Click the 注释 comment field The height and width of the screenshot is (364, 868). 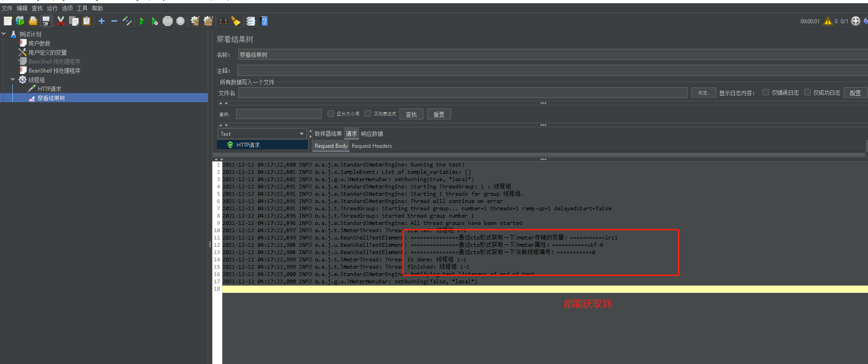coord(552,70)
